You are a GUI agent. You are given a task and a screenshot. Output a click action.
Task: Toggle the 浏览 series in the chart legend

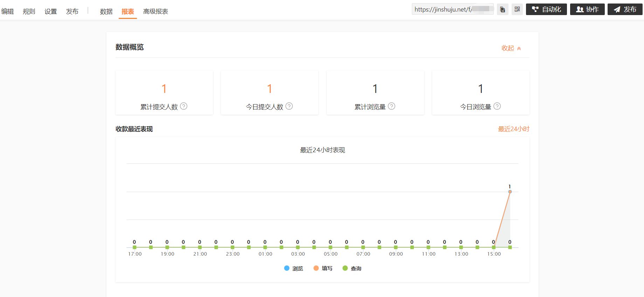click(x=293, y=268)
